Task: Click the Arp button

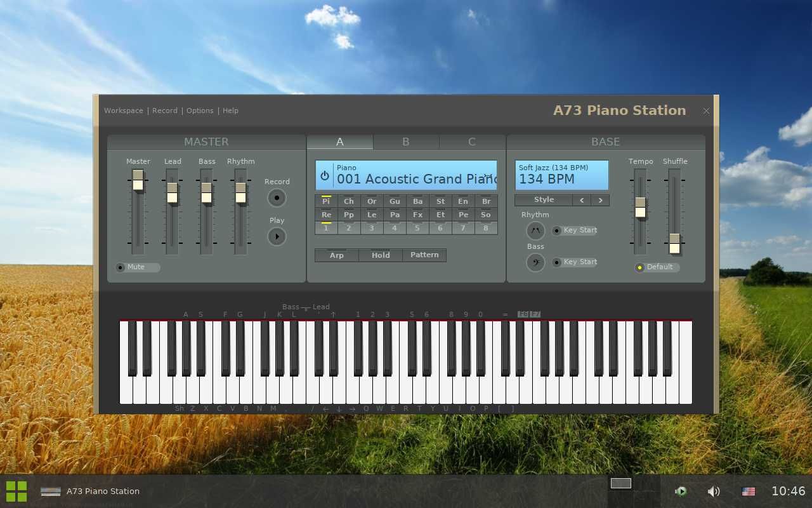Action: click(x=337, y=255)
